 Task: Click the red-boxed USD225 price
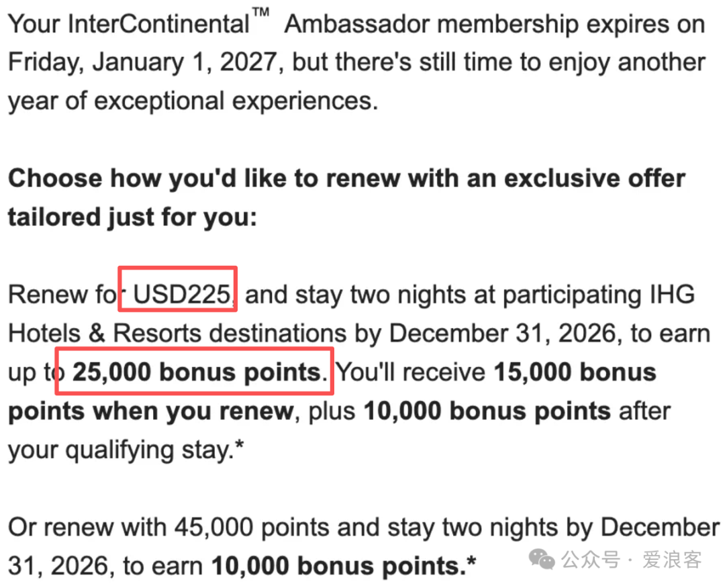click(x=182, y=295)
